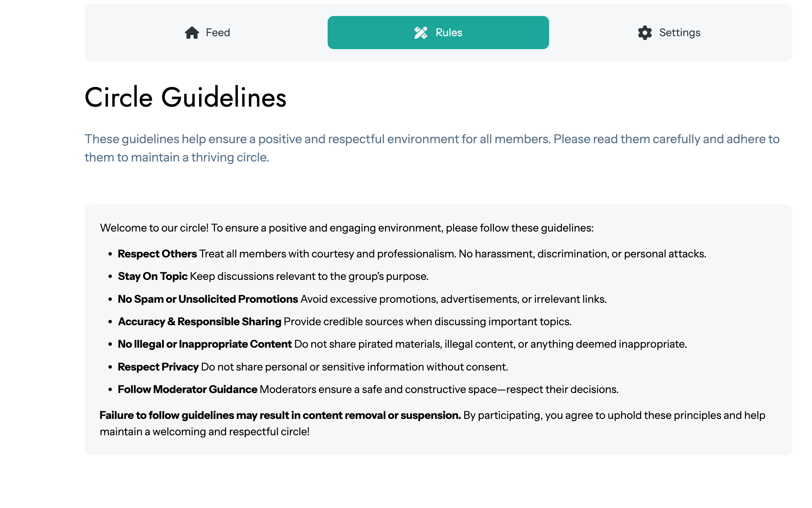The width and height of the screenshot is (812, 508).
Task: Click the teal Rules button
Action: tap(438, 33)
